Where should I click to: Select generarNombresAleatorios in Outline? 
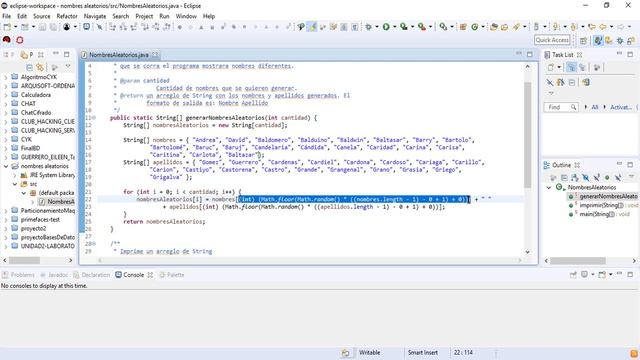point(608,196)
